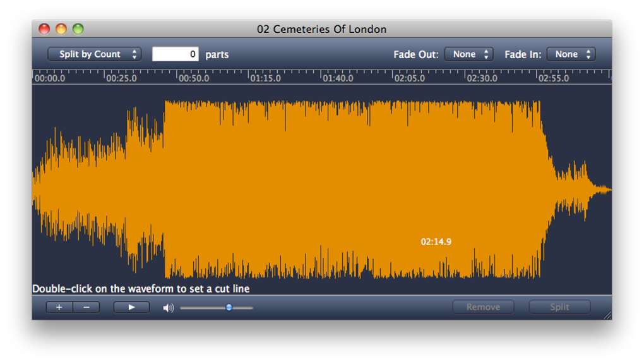Close the window with the red button

tap(44, 29)
